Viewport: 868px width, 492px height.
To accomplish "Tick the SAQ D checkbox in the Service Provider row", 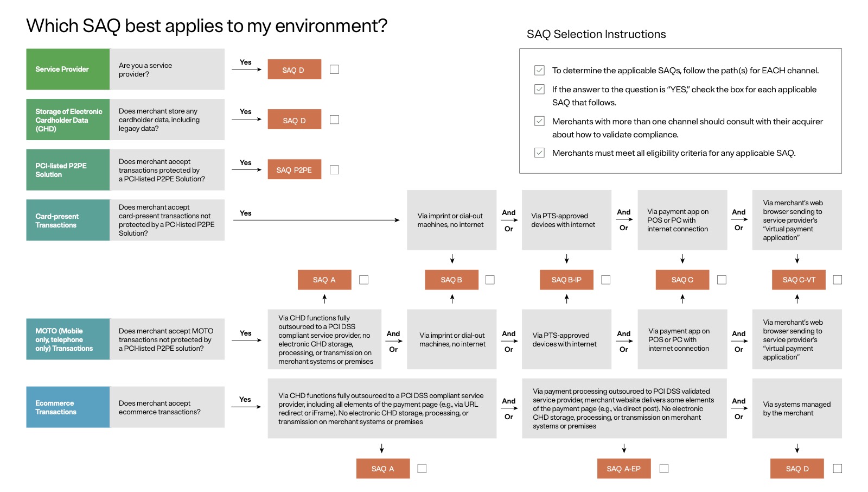I will [334, 70].
